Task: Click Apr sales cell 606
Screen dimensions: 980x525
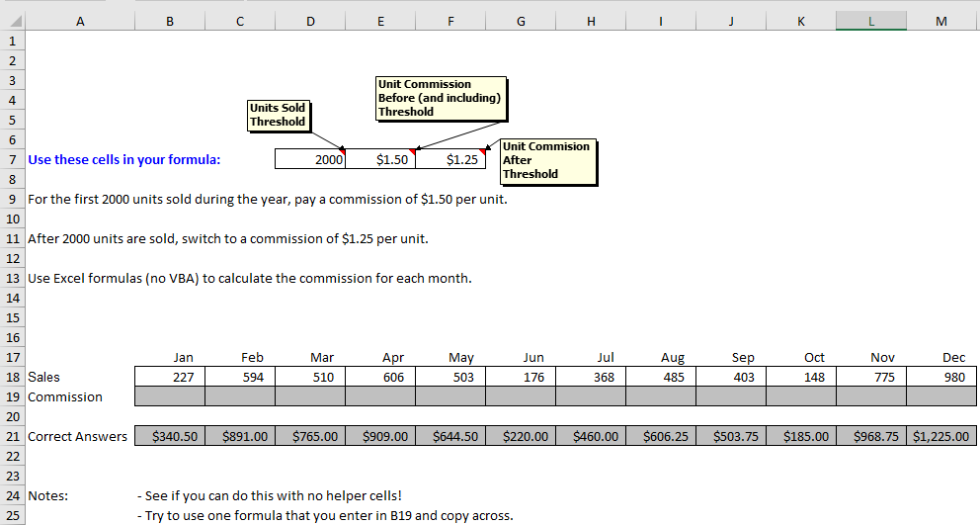Action: (x=380, y=377)
